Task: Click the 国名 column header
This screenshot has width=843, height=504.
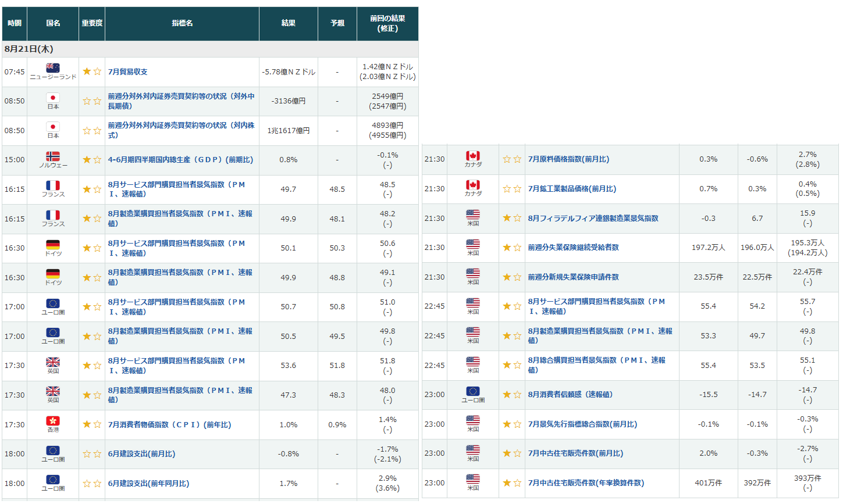Action: [53, 23]
